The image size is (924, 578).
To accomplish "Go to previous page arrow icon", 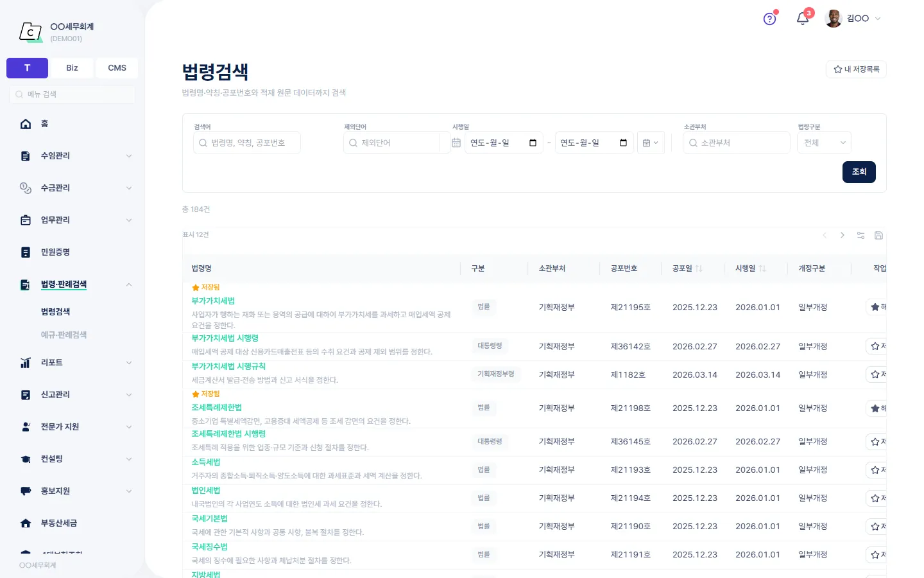I will (825, 236).
